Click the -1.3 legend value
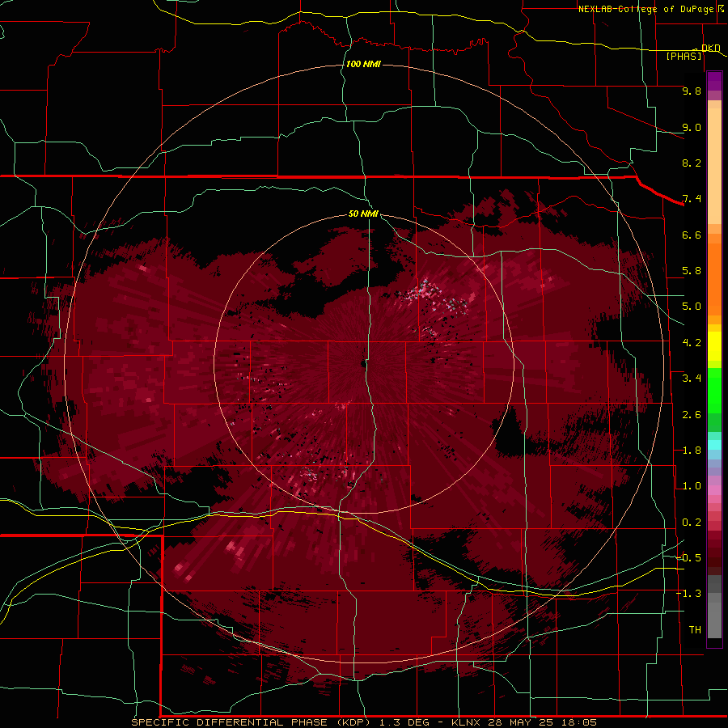Screen dimensions: 728x728 click(x=688, y=594)
